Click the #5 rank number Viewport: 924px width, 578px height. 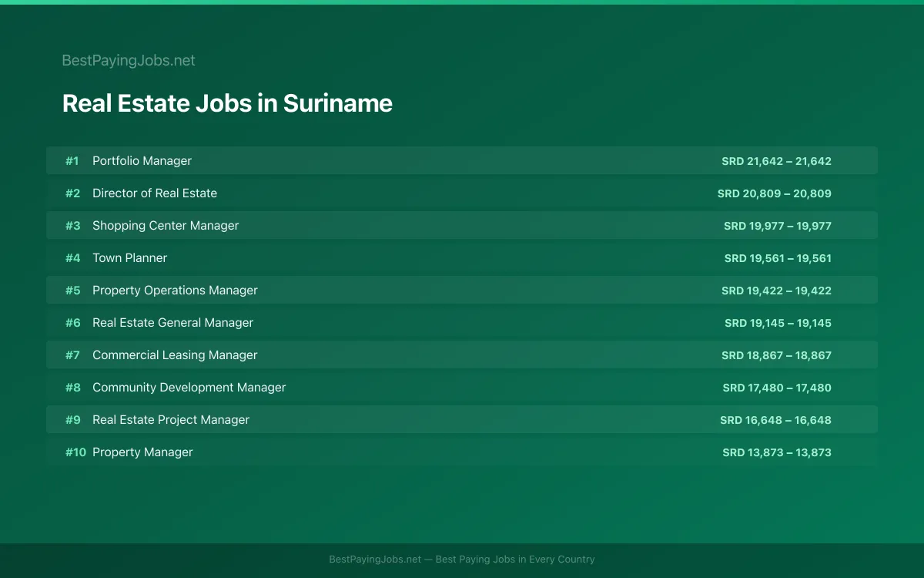point(72,291)
